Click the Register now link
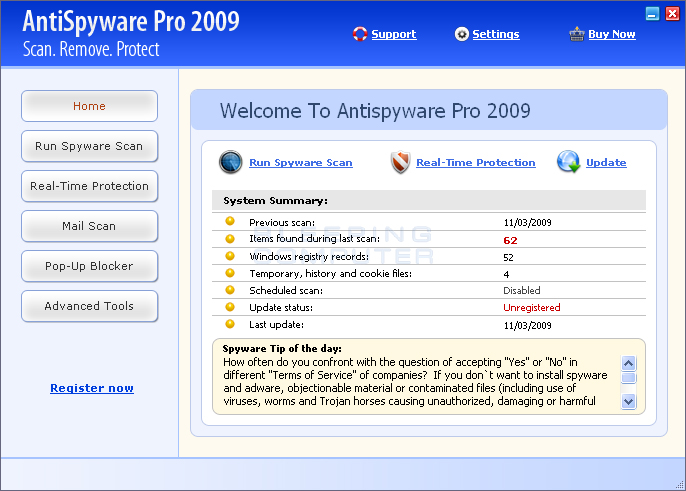 [92, 388]
